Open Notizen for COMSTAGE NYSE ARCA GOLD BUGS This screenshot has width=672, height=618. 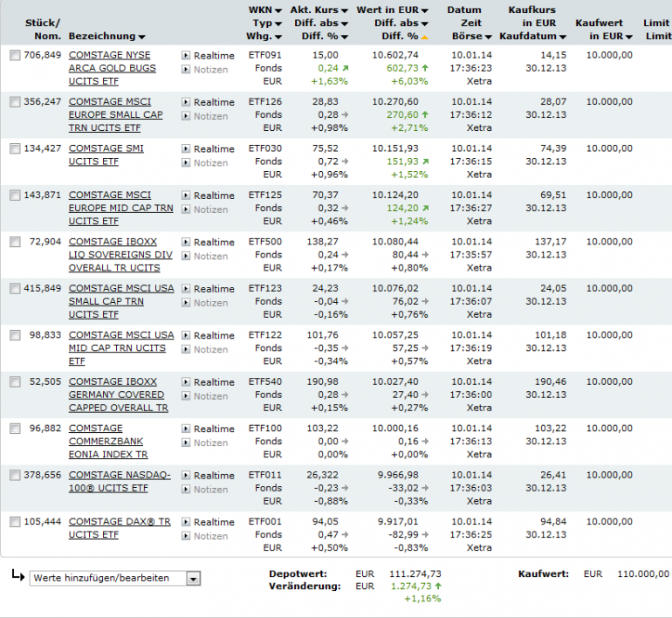pyautogui.click(x=205, y=70)
